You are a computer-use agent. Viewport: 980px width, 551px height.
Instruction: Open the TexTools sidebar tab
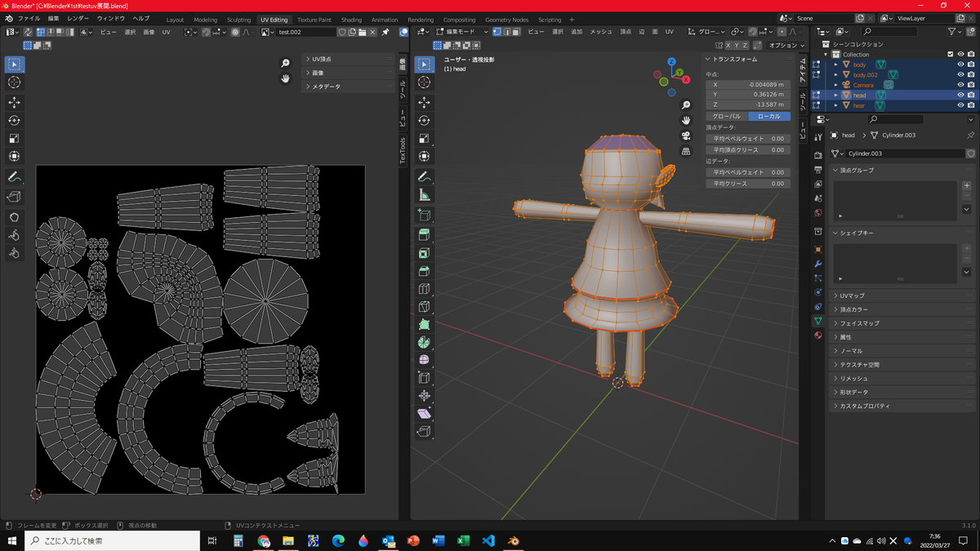click(403, 152)
